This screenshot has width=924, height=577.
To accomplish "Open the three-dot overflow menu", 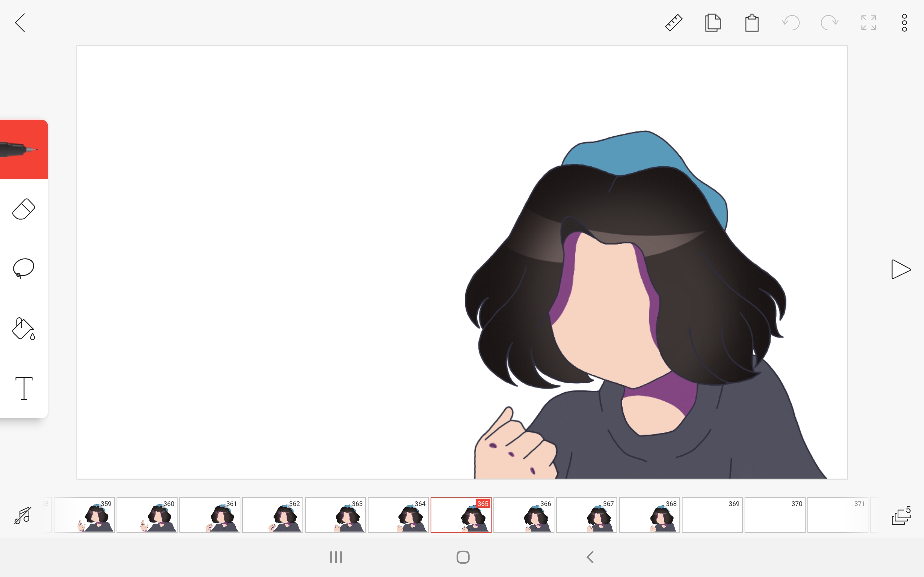I will 905,23.
